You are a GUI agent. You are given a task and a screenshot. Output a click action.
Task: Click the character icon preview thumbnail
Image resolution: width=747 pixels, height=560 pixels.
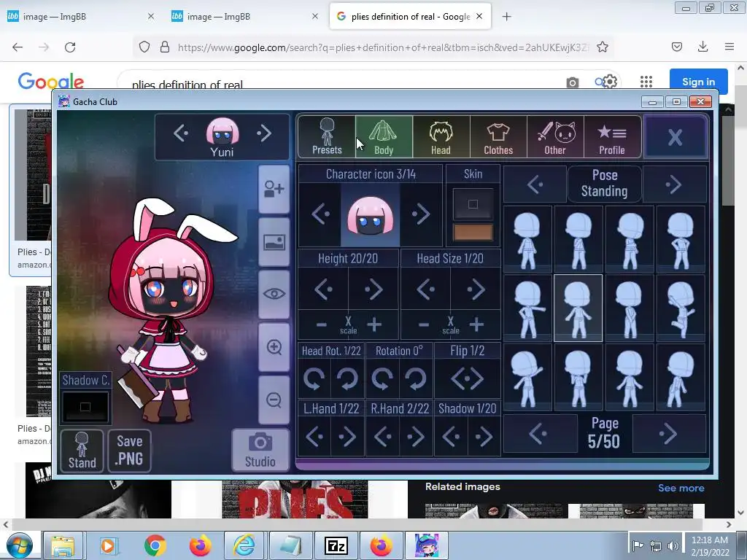click(x=370, y=215)
